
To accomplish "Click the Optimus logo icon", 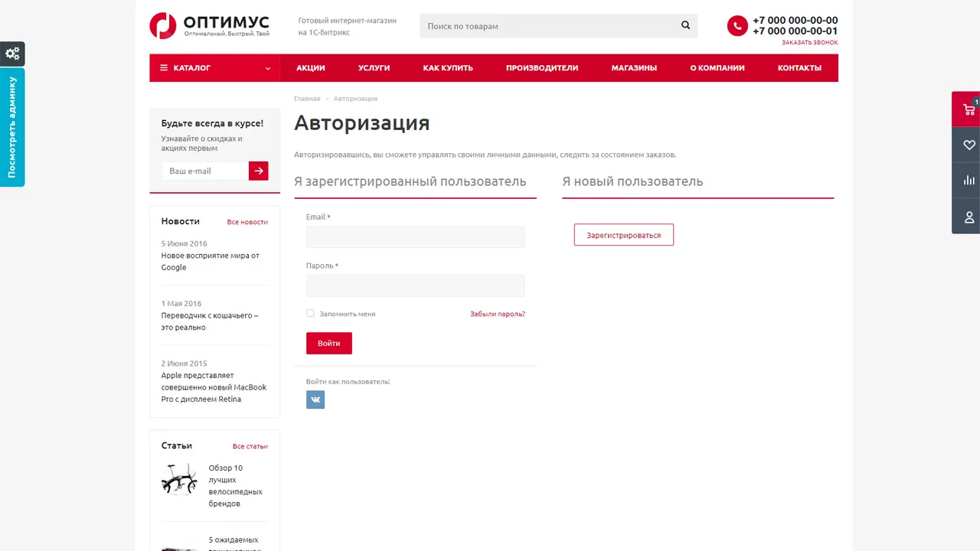I will click(162, 25).
